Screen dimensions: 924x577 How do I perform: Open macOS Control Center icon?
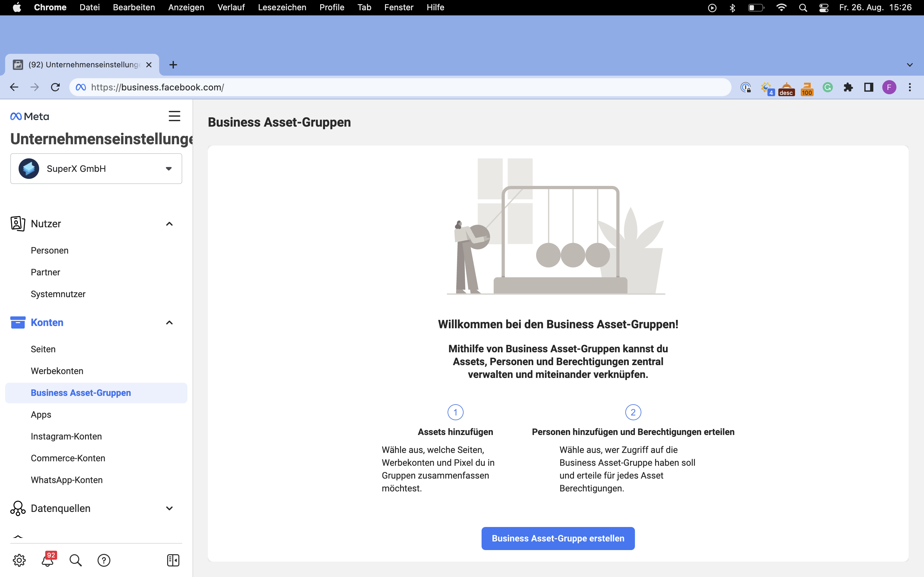[824, 8]
